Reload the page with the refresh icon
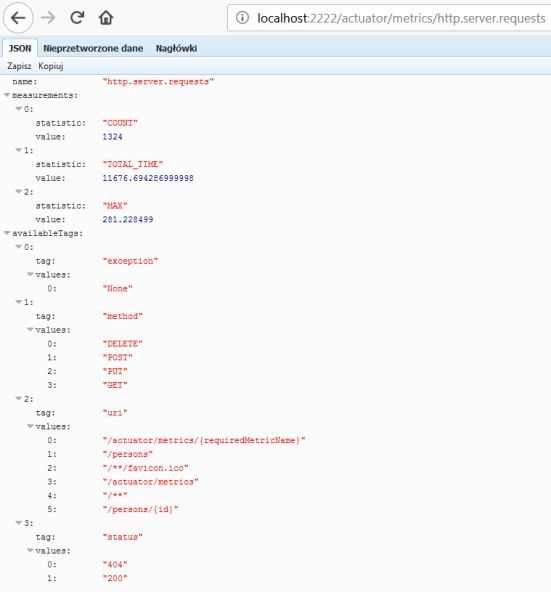 pyautogui.click(x=77, y=17)
